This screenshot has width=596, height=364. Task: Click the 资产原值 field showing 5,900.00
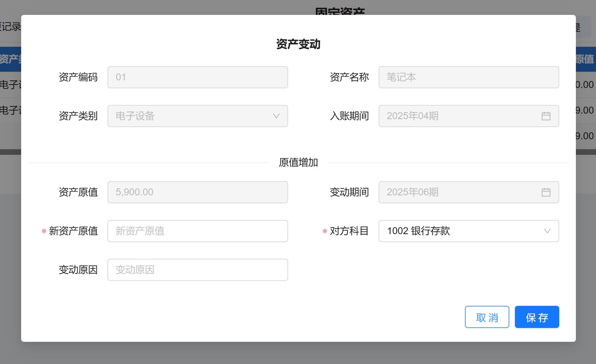point(197,192)
